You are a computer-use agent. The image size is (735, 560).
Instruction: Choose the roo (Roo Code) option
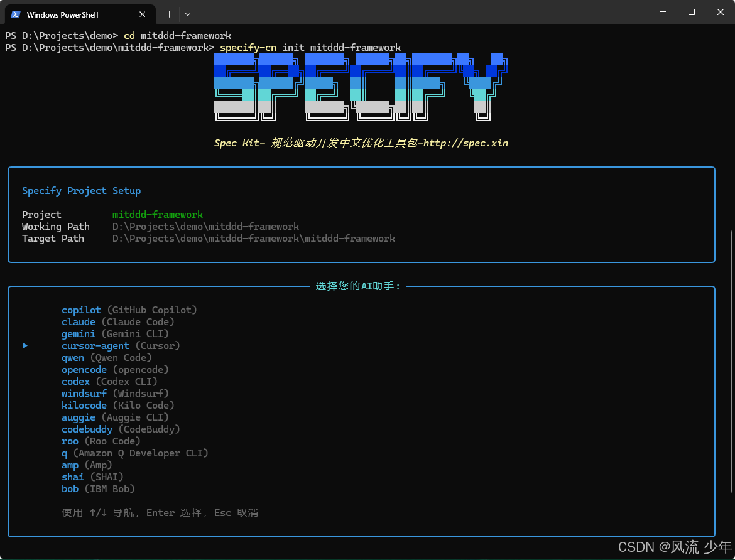[x=101, y=441]
